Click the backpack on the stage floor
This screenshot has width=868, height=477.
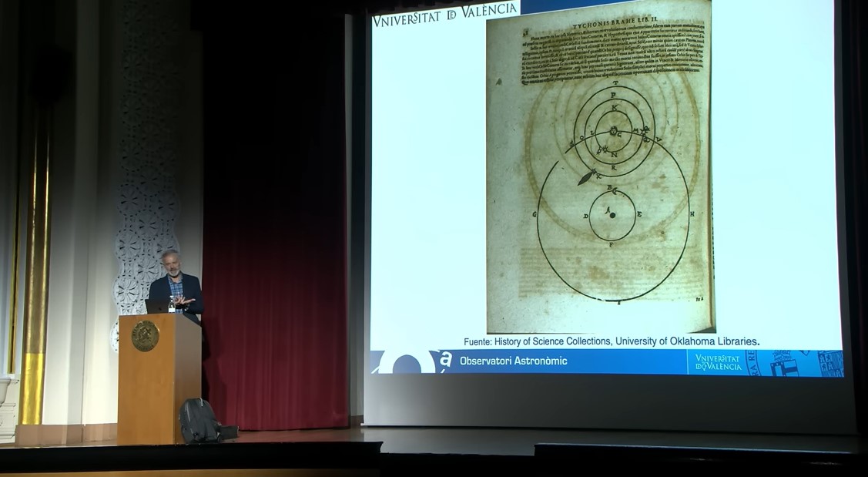point(199,421)
